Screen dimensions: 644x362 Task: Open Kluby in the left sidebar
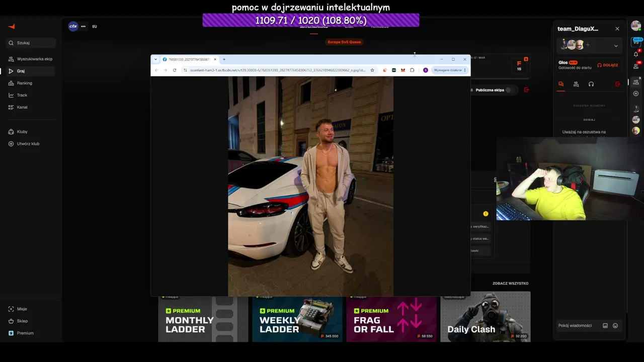[31, 132]
